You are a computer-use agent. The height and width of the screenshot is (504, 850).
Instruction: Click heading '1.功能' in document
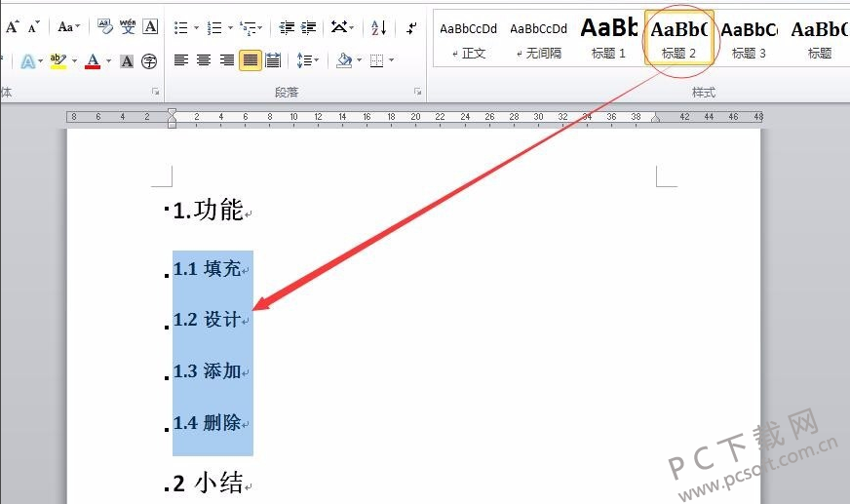(209, 210)
